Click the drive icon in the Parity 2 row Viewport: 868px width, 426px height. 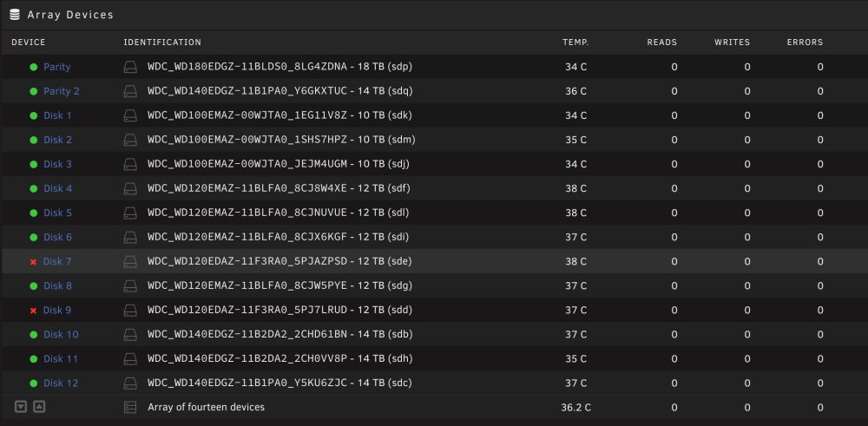tap(130, 91)
